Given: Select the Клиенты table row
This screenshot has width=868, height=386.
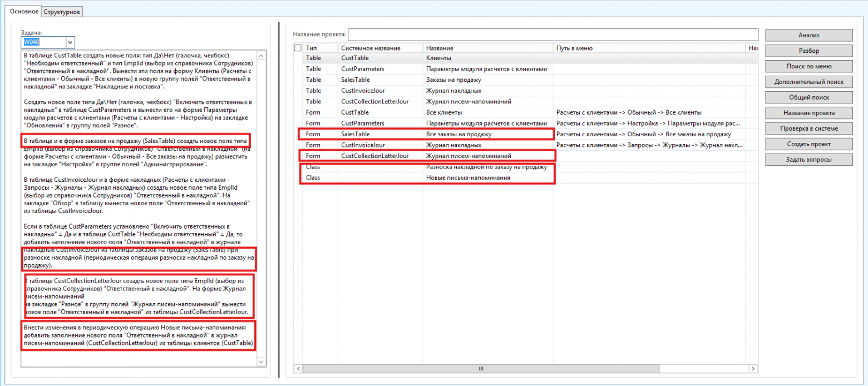Looking at the screenshot, I should [x=525, y=58].
